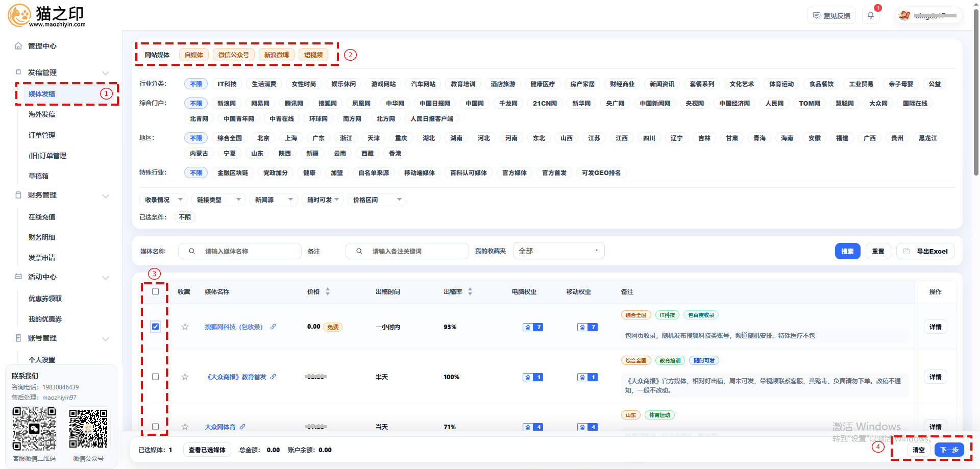This screenshot has height=469, width=980.
Task: Uncheck the 搜狐网科技 row checkbox
Action: pos(156,327)
